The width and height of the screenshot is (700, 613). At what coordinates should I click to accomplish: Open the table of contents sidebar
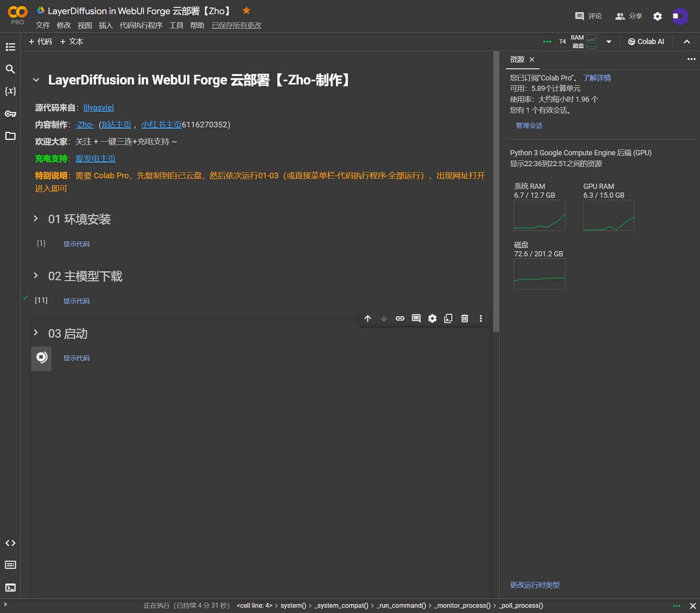(x=11, y=47)
